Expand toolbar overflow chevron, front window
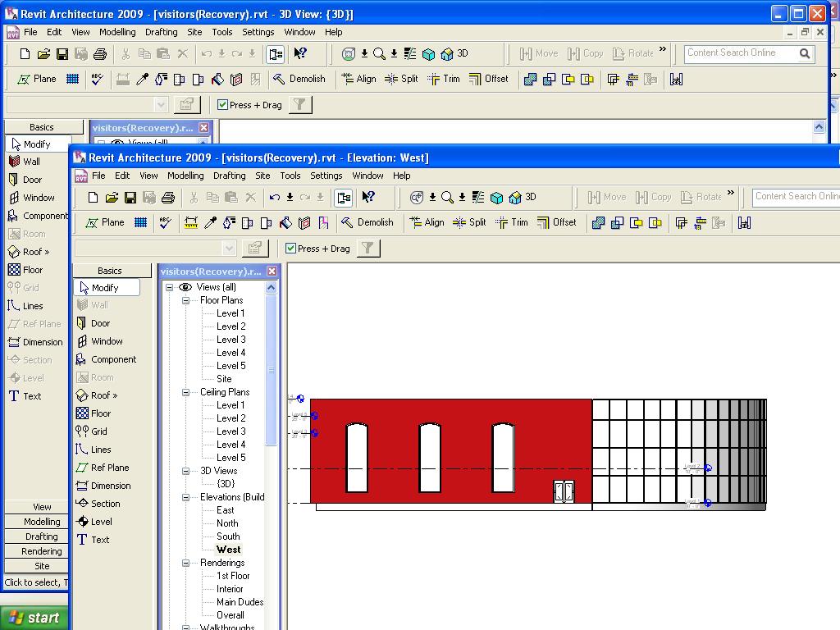Viewport: 840px width, 630px height. (731, 192)
